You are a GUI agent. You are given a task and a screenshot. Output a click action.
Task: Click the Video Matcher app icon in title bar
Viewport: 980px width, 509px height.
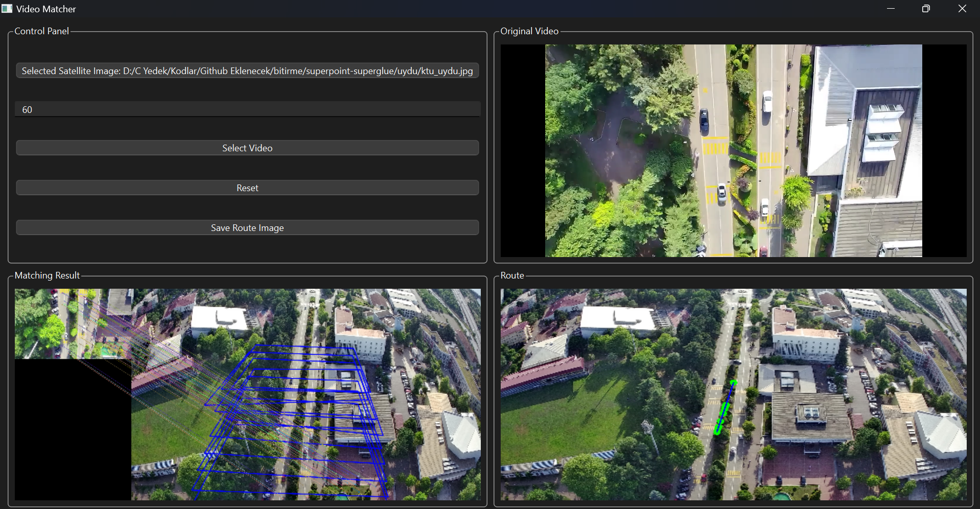(x=7, y=8)
